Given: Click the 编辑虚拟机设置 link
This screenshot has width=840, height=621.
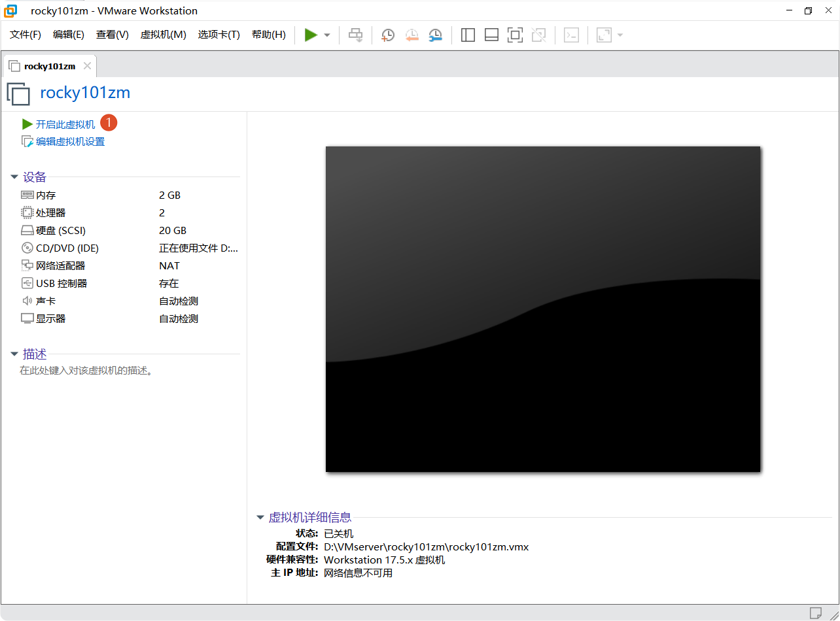Looking at the screenshot, I should 70,142.
